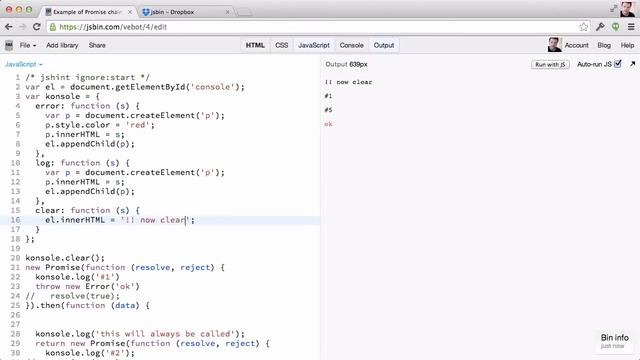
Task: Click the Bin info box
Action: [x=614, y=341]
